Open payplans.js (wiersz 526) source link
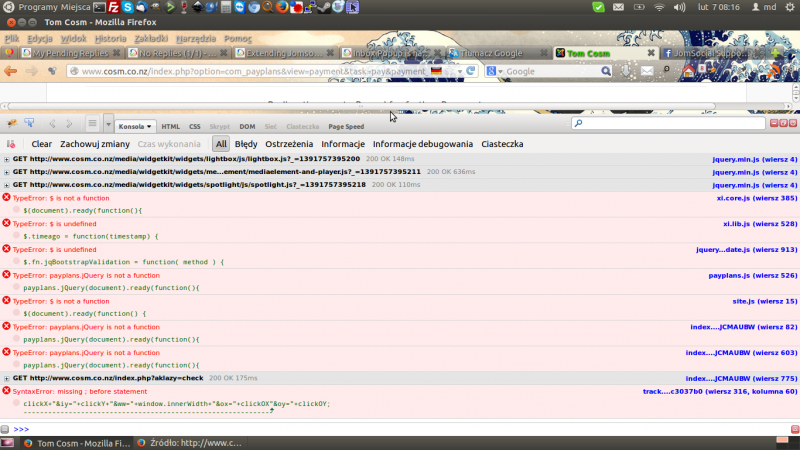Viewport: 800px width, 450px height. (753, 276)
